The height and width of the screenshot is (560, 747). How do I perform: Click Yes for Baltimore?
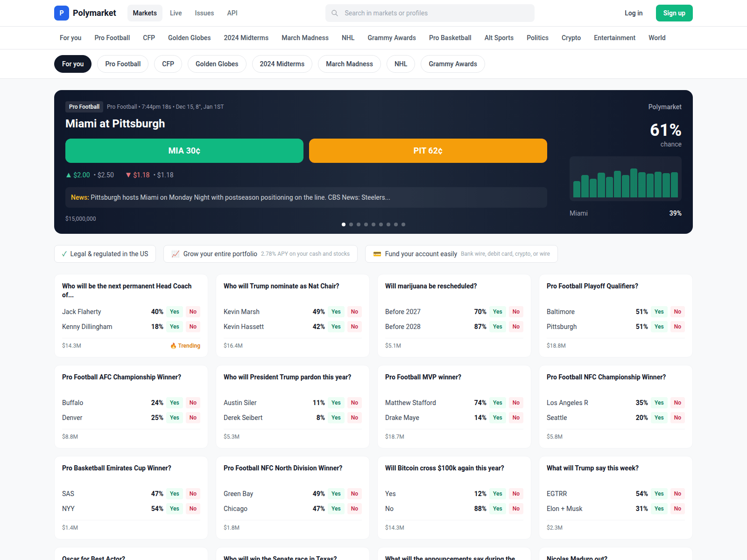(659, 312)
